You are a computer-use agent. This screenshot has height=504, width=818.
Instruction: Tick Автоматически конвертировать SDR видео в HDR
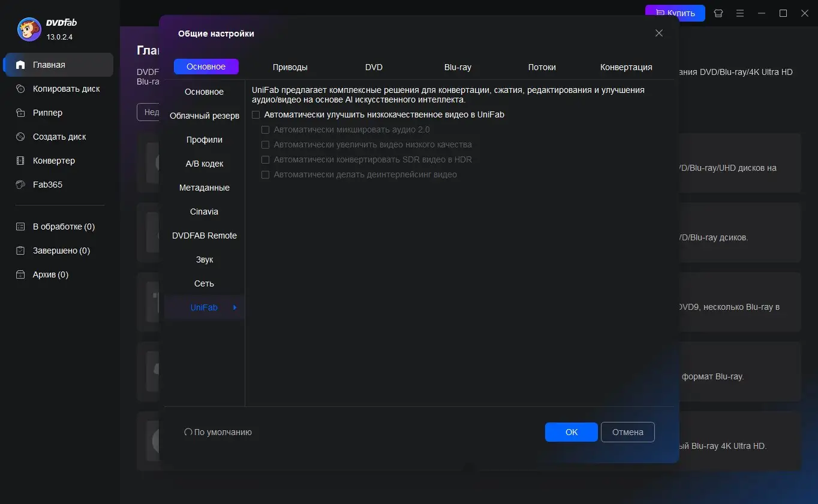tap(266, 159)
